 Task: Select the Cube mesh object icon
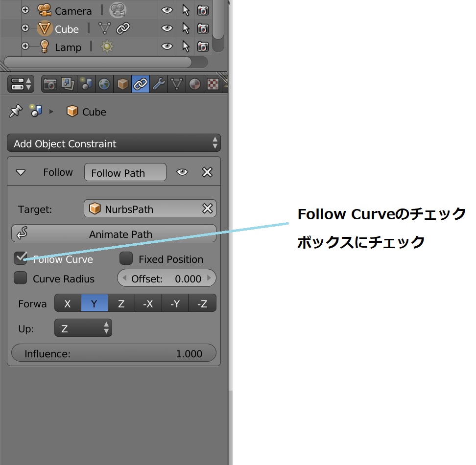point(45,28)
